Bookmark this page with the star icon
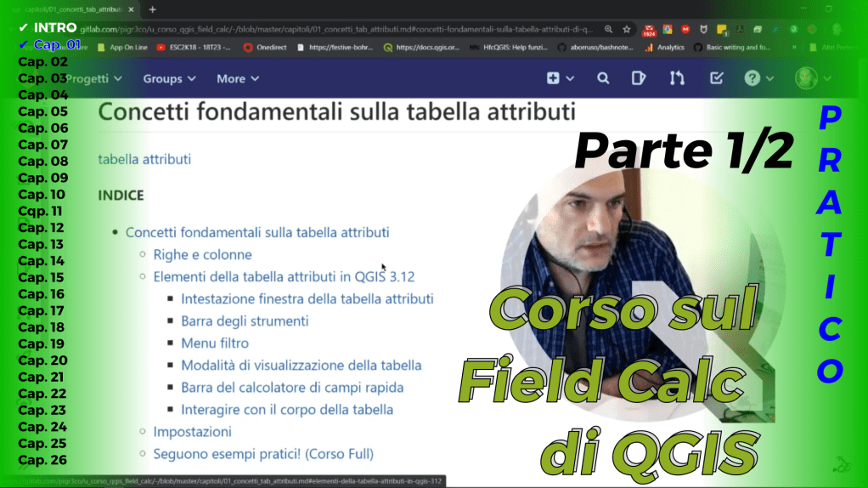The image size is (868, 488). coord(626,29)
